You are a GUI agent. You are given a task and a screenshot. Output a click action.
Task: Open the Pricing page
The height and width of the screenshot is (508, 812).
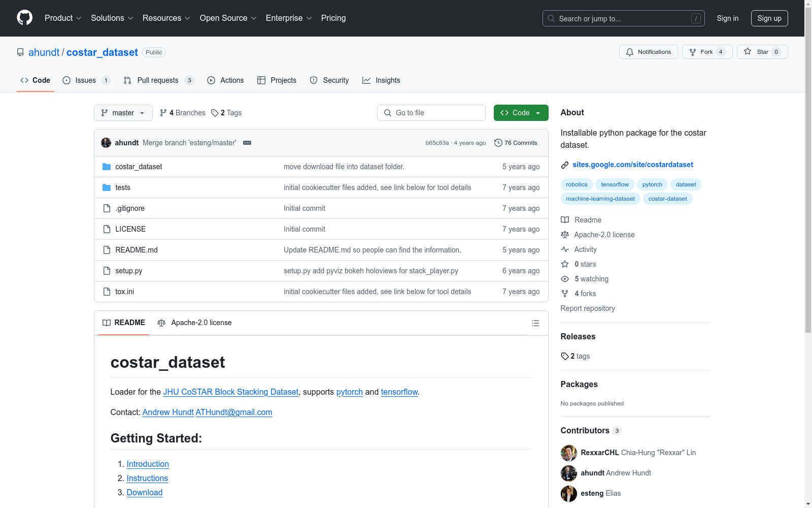(333, 18)
